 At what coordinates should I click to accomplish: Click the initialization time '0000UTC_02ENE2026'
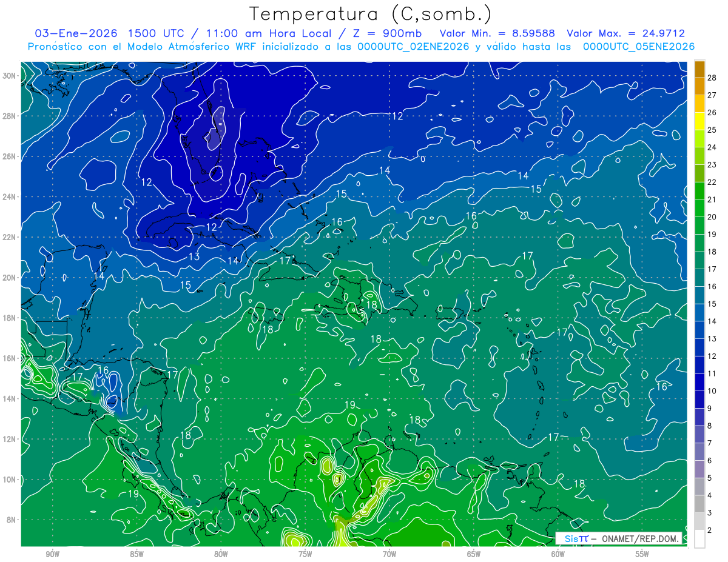point(413,47)
